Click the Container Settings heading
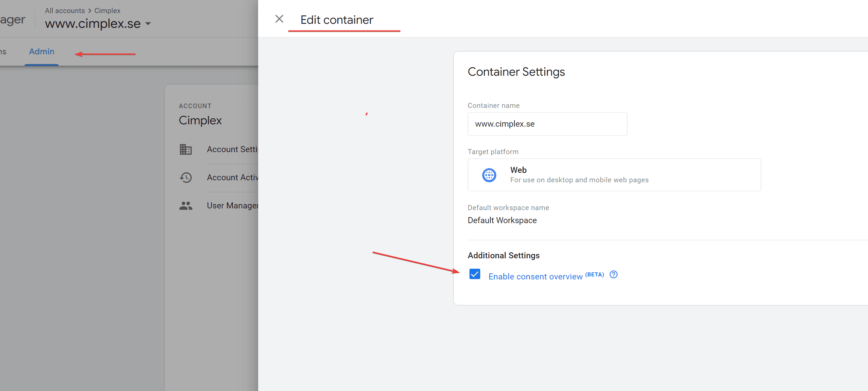The image size is (868, 391). point(516,72)
